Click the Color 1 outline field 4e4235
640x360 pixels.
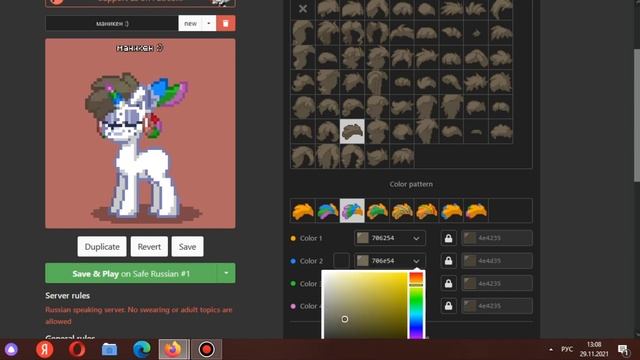click(x=497, y=238)
